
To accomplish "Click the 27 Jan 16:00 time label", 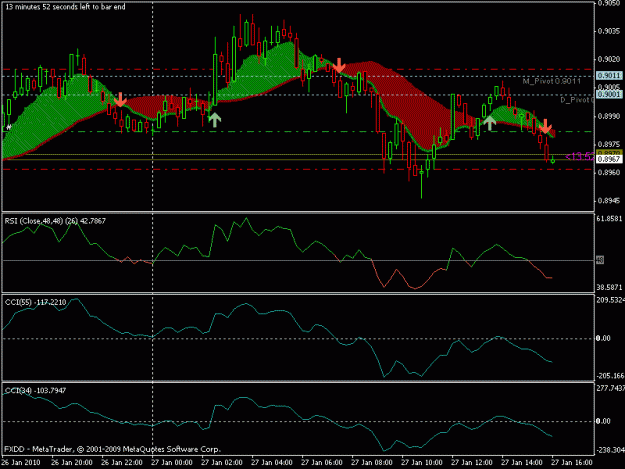I will point(572,463).
